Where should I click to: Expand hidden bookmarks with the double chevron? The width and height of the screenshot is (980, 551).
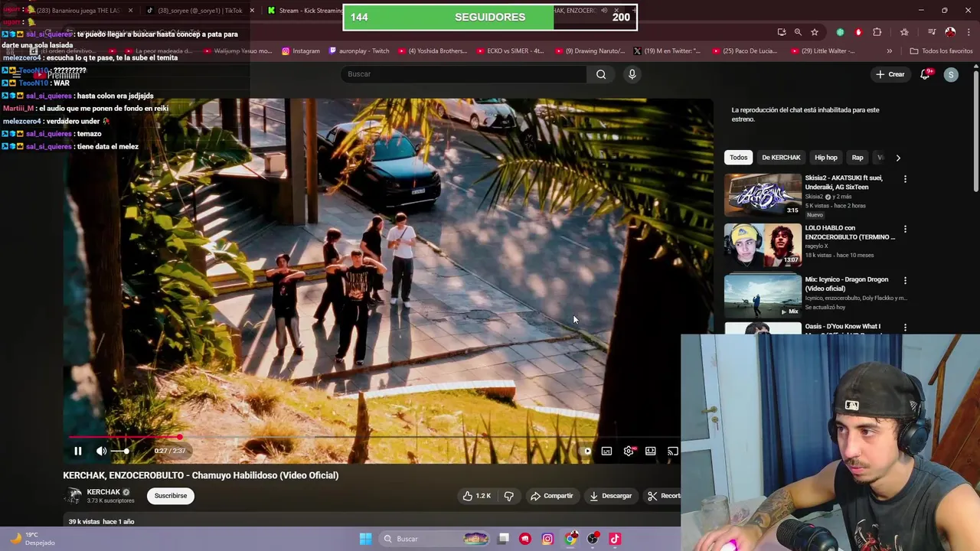tap(889, 51)
